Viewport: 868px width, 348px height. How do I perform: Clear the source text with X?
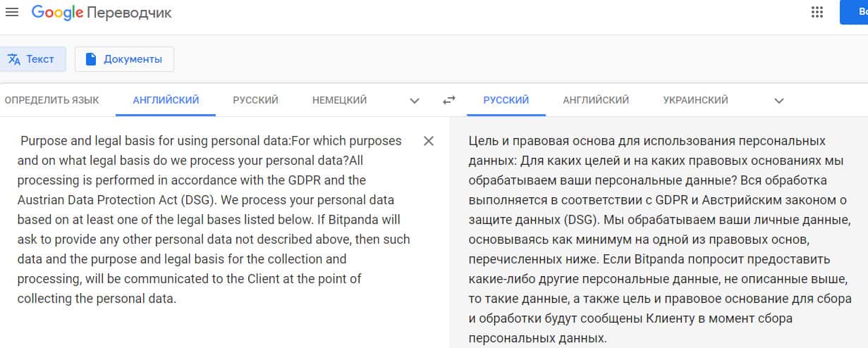428,141
